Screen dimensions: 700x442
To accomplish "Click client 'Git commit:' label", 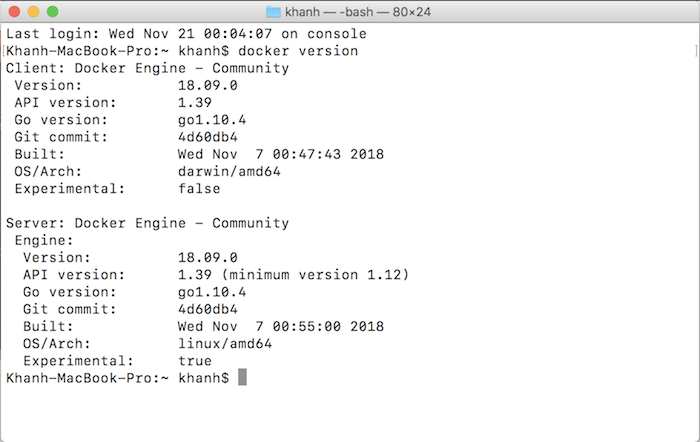I will coord(61,137).
